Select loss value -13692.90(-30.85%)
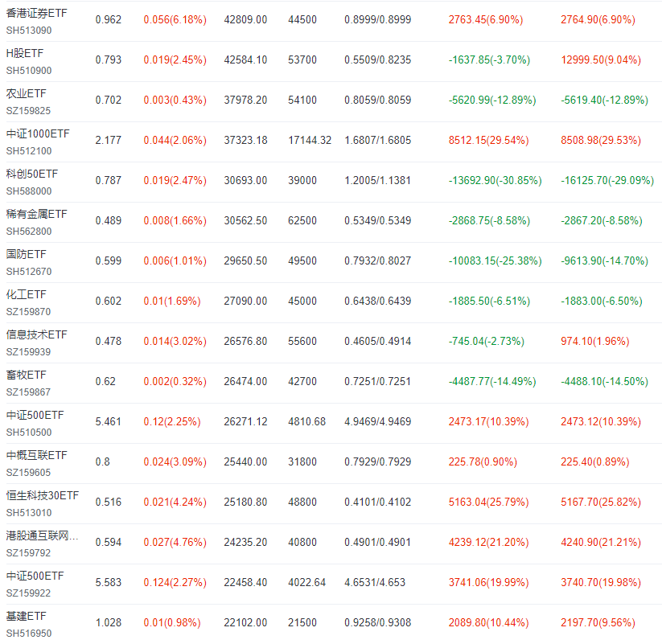This screenshot has width=662, height=644. pos(495,181)
